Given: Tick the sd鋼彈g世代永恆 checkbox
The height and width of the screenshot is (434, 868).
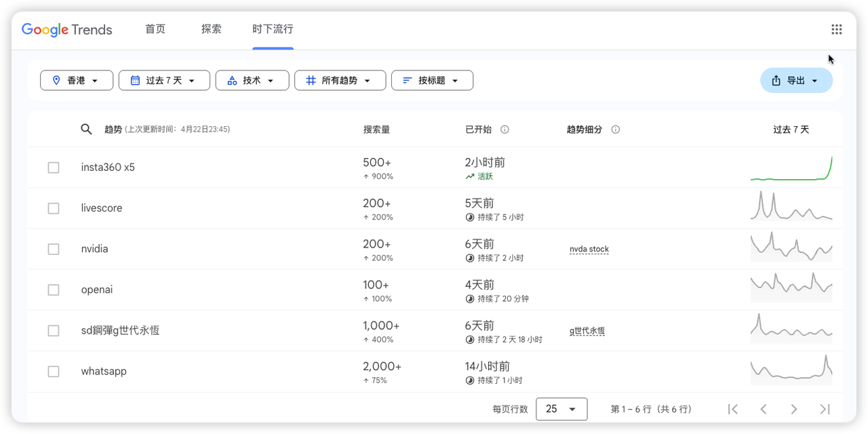Looking at the screenshot, I should tap(54, 330).
